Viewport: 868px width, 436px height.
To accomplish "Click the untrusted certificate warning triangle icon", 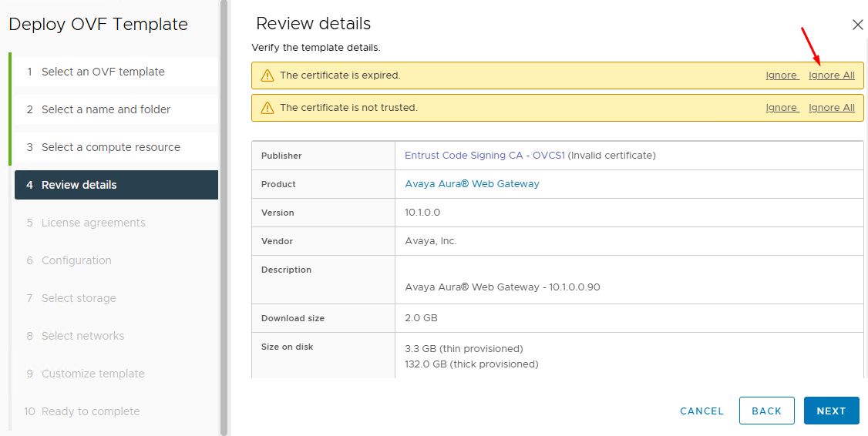I will click(267, 108).
